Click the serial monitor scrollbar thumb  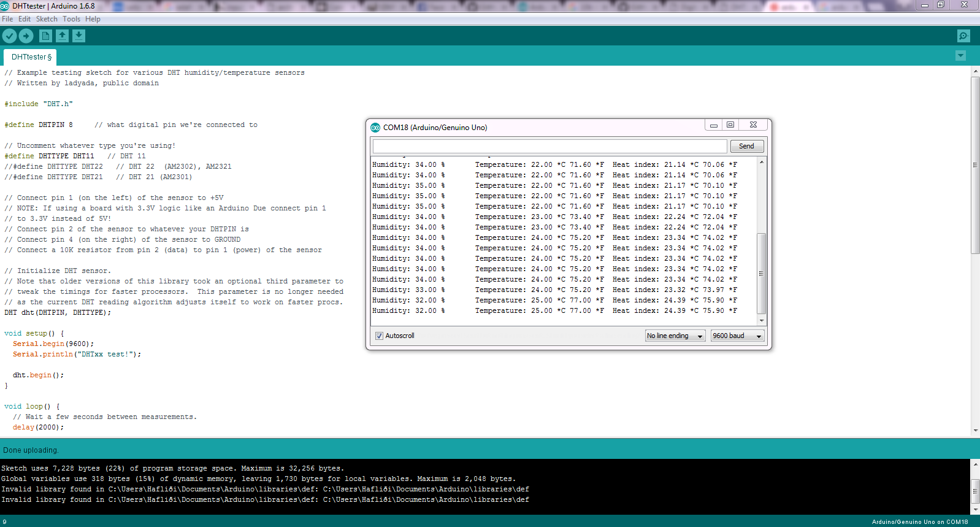pyautogui.click(x=762, y=274)
